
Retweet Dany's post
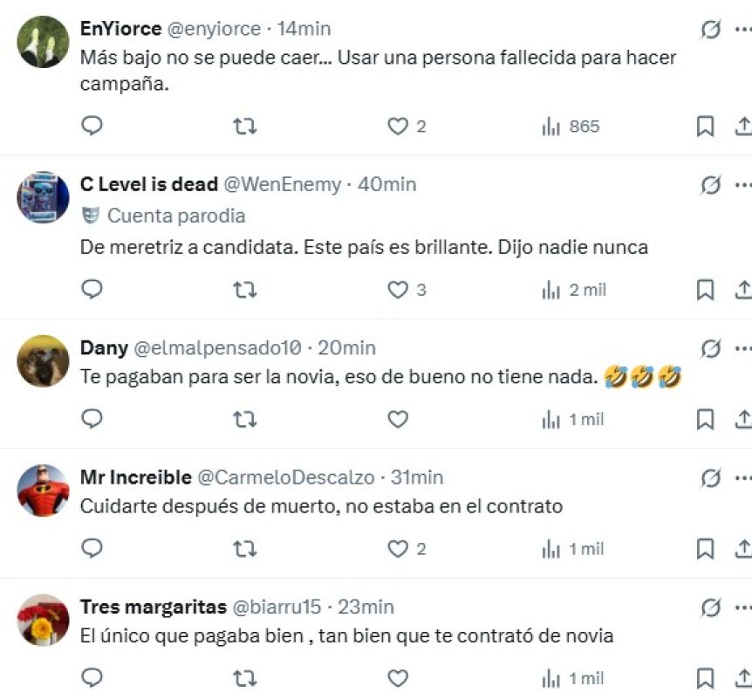245,420
